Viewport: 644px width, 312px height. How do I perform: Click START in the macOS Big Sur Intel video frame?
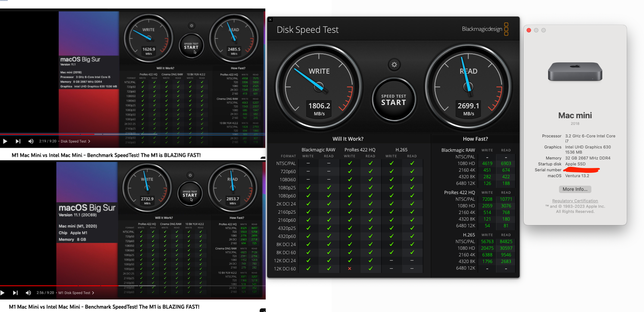tap(191, 46)
